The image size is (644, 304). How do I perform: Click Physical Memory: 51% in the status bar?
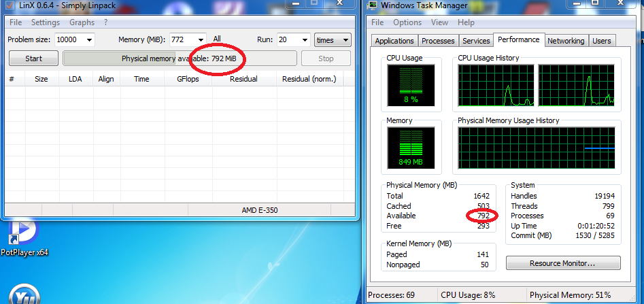(x=570, y=295)
